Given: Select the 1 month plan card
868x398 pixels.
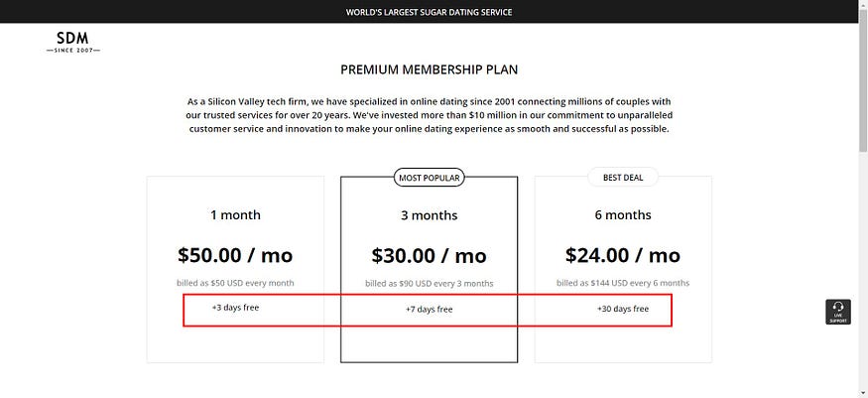Looking at the screenshot, I should pyautogui.click(x=235, y=270).
